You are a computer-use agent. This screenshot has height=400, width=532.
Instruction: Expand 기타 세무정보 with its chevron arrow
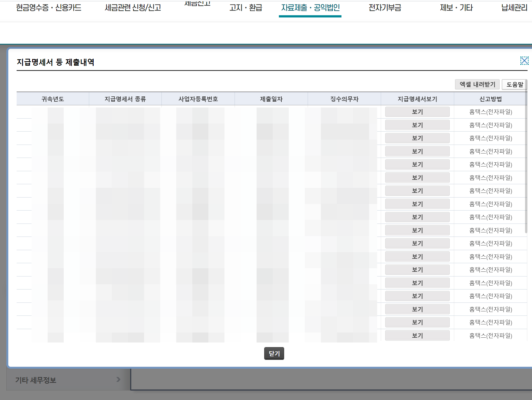[x=119, y=380]
